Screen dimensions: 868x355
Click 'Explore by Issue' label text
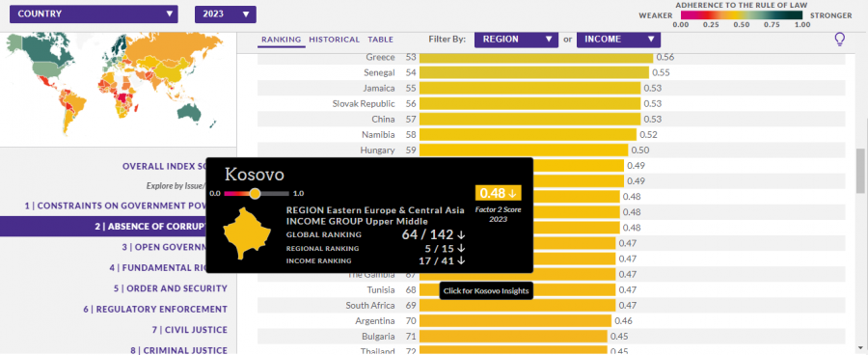point(176,186)
